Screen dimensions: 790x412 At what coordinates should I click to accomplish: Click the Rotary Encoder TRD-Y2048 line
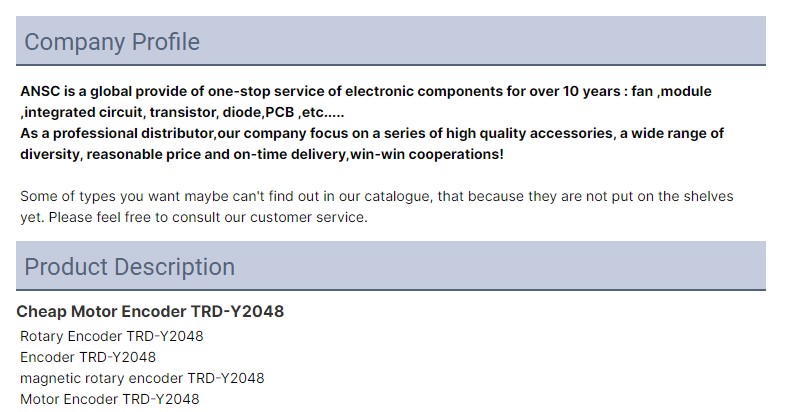click(111, 336)
